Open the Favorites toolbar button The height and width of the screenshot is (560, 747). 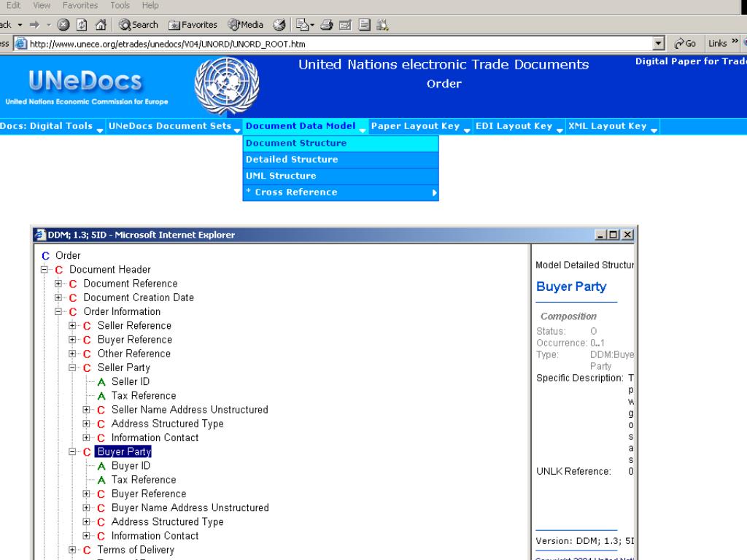point(193,25)
